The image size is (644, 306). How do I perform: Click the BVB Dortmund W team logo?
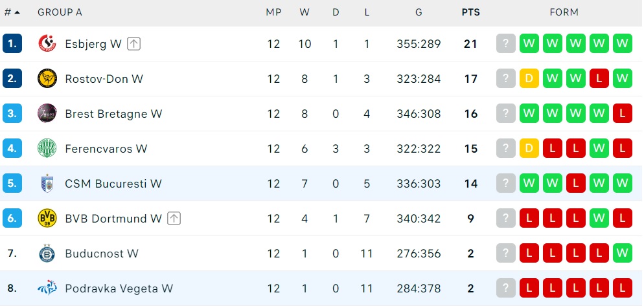(47, 219)
